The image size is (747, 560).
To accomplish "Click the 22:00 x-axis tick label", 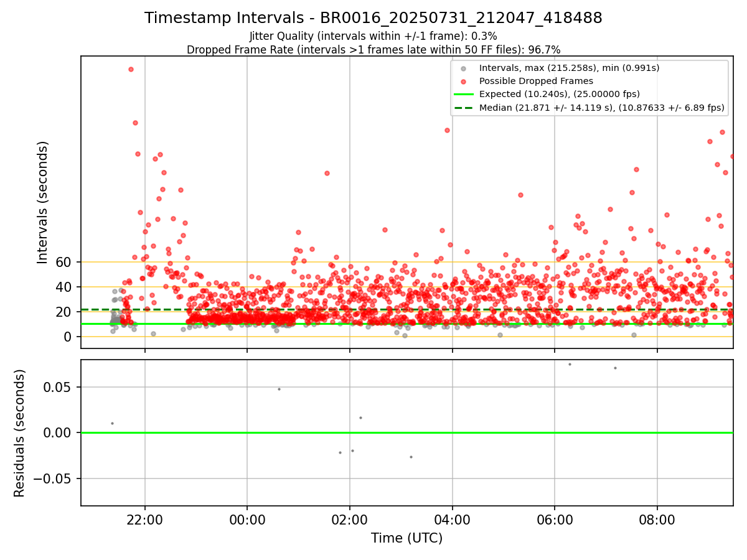I will point(145,521).
